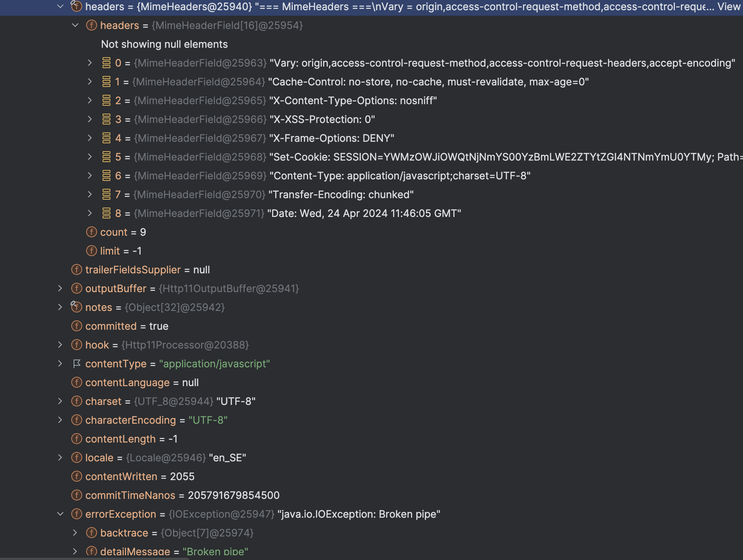Click the field icon next to locale
This screenshot has width=743, height=560.
77,457
